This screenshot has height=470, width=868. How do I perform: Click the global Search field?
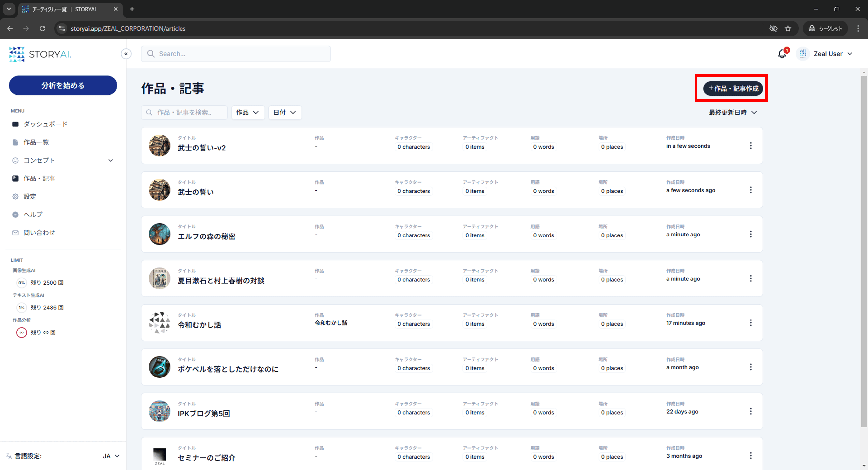pos(236,54)
